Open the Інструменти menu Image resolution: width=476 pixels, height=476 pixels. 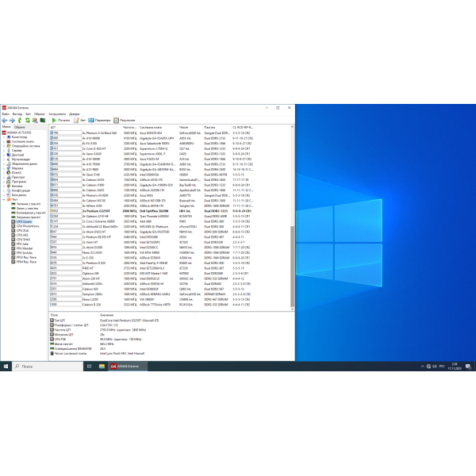point(57,113)
